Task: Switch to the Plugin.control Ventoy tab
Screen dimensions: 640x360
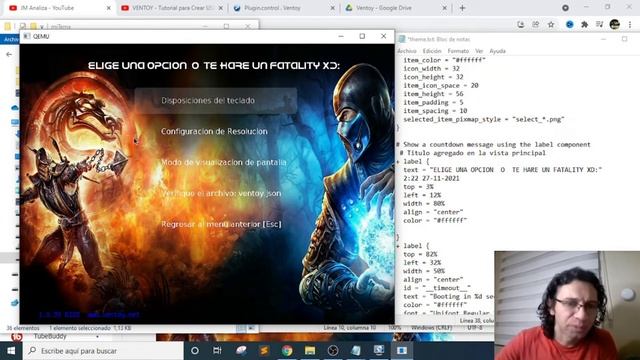Action: point(284,8)
